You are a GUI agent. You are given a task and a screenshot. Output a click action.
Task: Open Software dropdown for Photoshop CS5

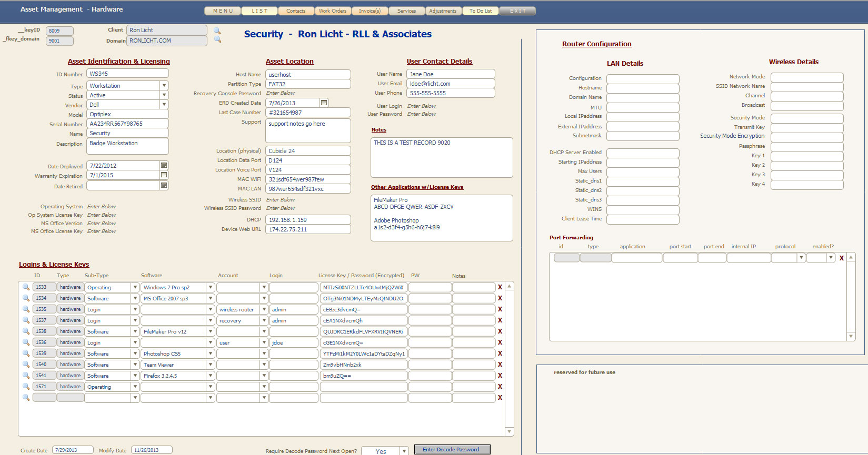[210, 353]
